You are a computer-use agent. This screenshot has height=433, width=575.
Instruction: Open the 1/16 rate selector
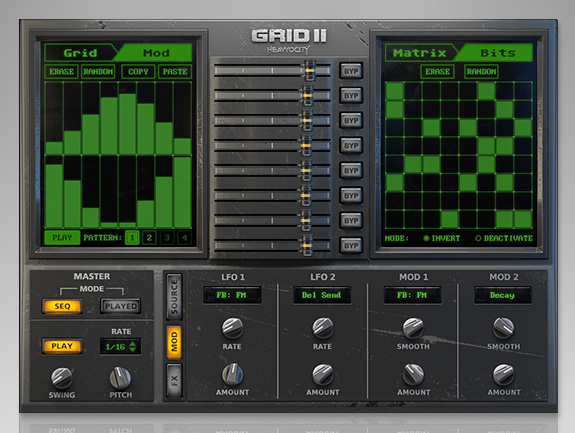point(120,346)
